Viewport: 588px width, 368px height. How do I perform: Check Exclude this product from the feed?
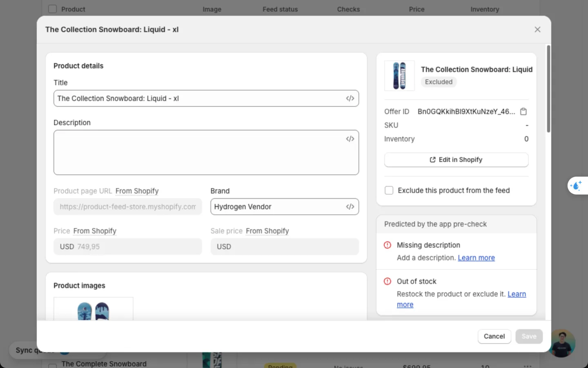pos(389,191)
